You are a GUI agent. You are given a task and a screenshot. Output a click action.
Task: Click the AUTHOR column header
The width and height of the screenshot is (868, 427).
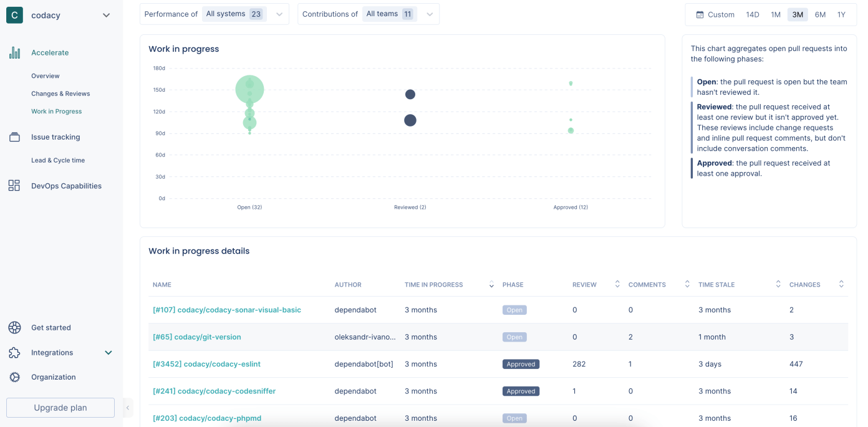pos(348,285)
